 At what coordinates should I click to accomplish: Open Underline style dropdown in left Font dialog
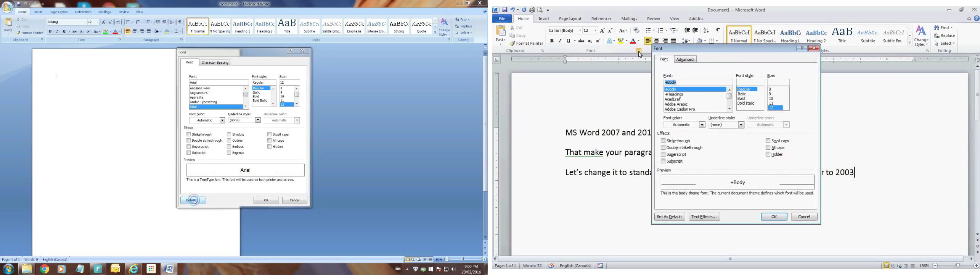point(258,120)
